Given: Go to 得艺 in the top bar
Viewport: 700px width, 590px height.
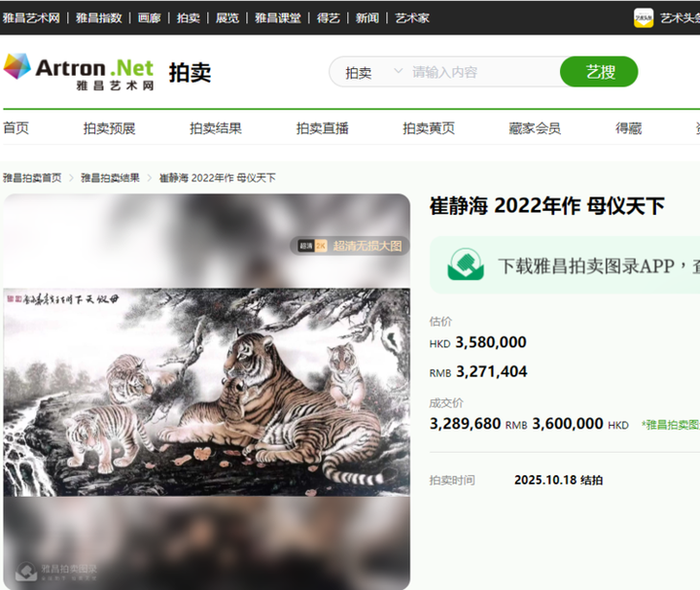Looking at the screenshot, I should [329, 17].
